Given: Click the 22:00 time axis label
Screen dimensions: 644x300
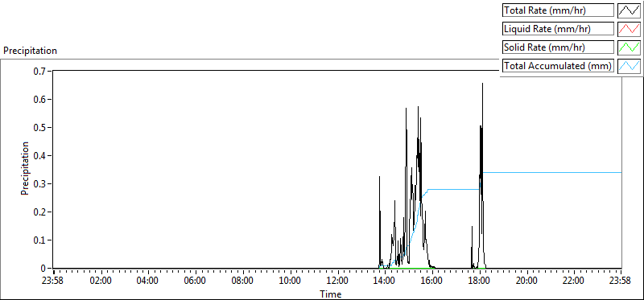Looking at the screenshot, I should coord(574,282).
